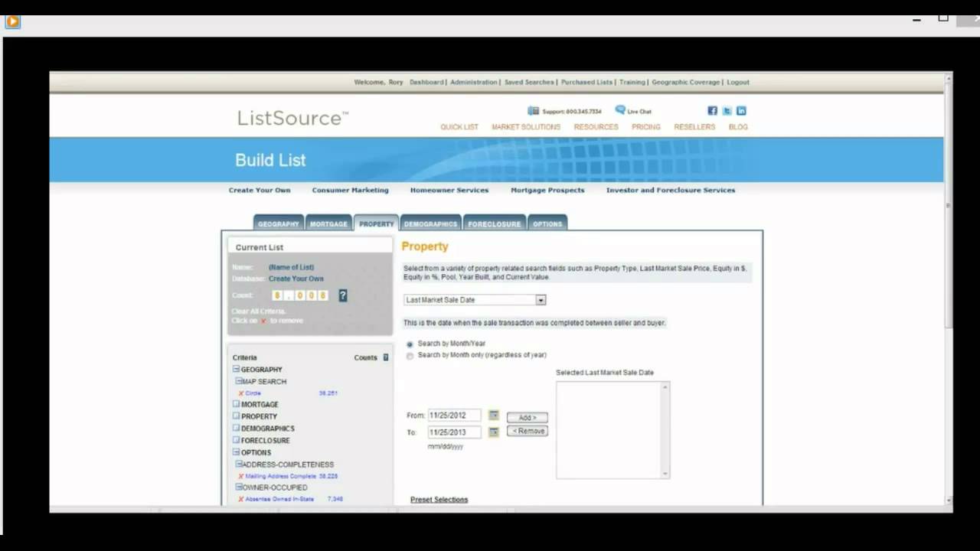Start Live Chat via speech bubble icon

620,110
